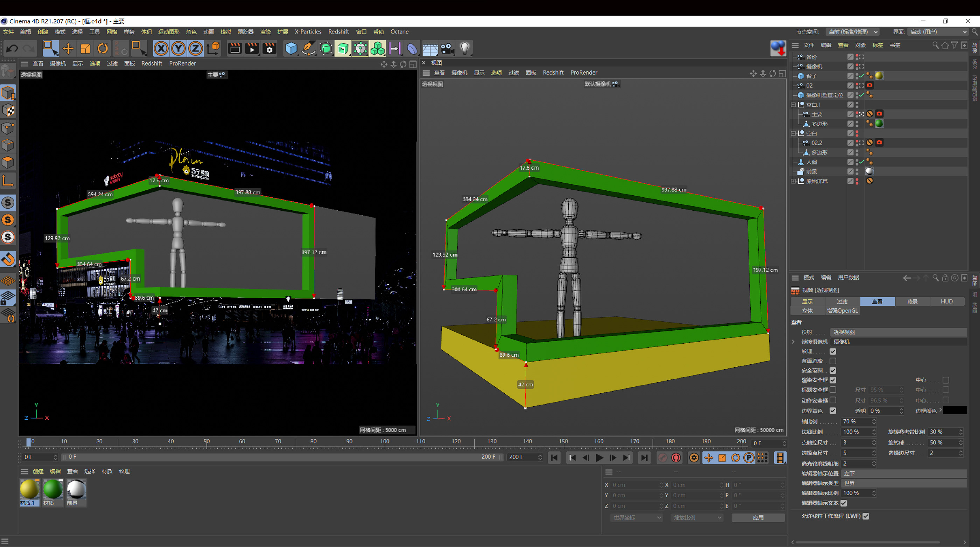Open the Octane menu
The image size is (980, 547).
399,31
